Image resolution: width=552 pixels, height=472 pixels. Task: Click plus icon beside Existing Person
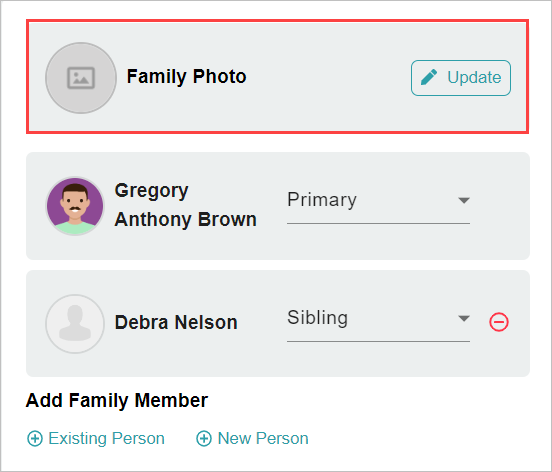pos(35,439)
